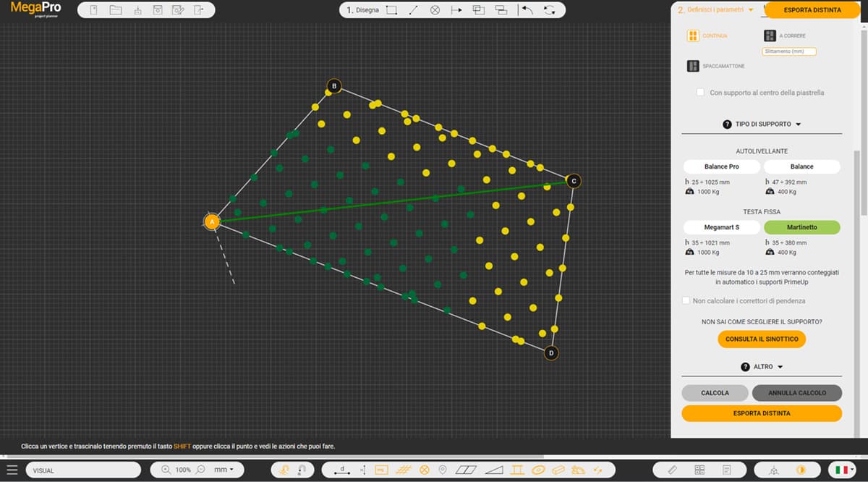The width and height of the screenshot is (868, 482).
Task: Click the hamburger menu icon
Action: [x=12, y=470]
